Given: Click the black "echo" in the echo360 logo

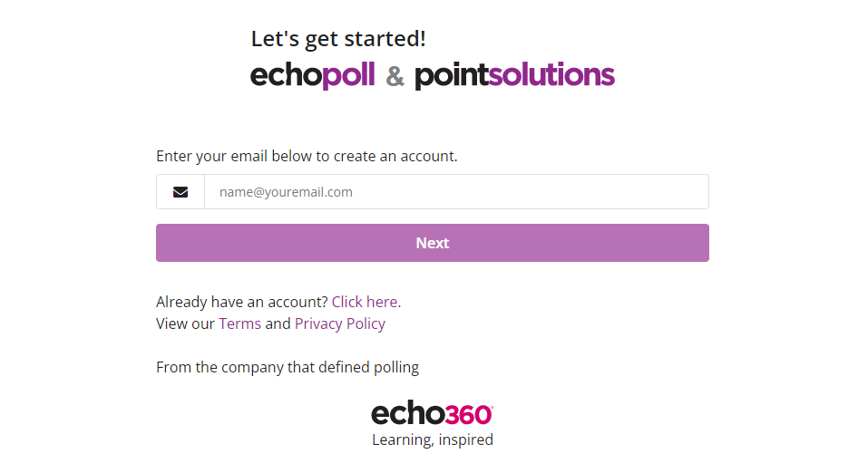Looking at the screenshot, I should tap(408, 414).
